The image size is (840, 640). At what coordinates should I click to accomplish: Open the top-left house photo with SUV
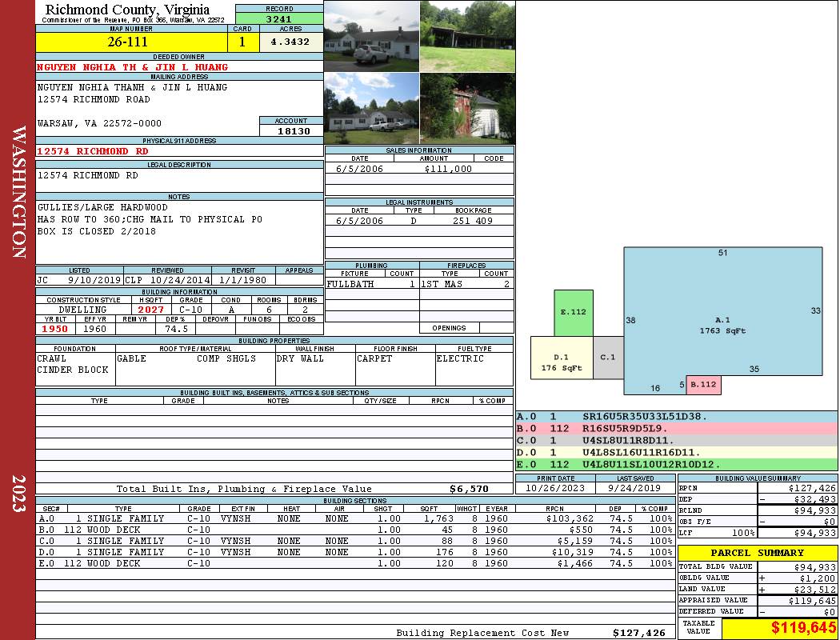click(371, 36)
